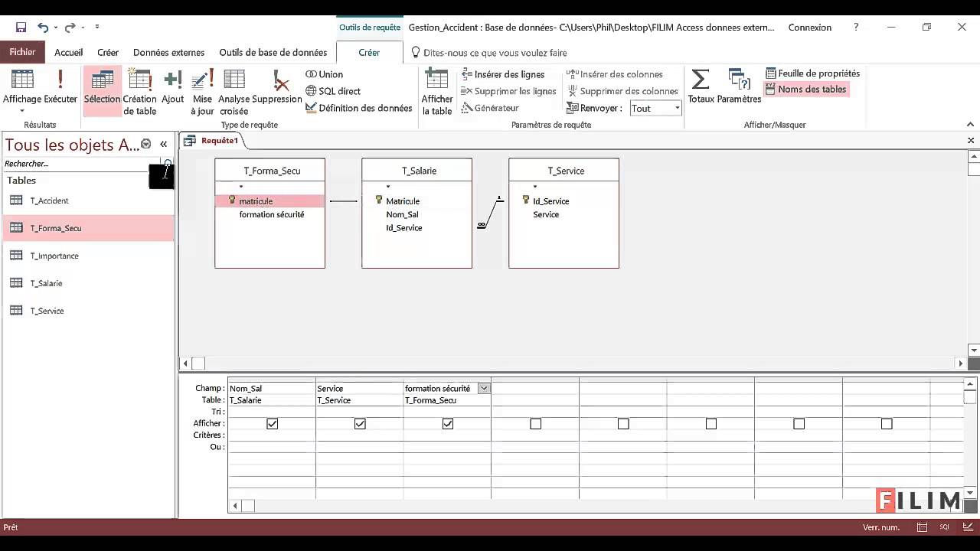Select T_Importance in navigation pane
The image size is (980, 551).
coord(88,256)
